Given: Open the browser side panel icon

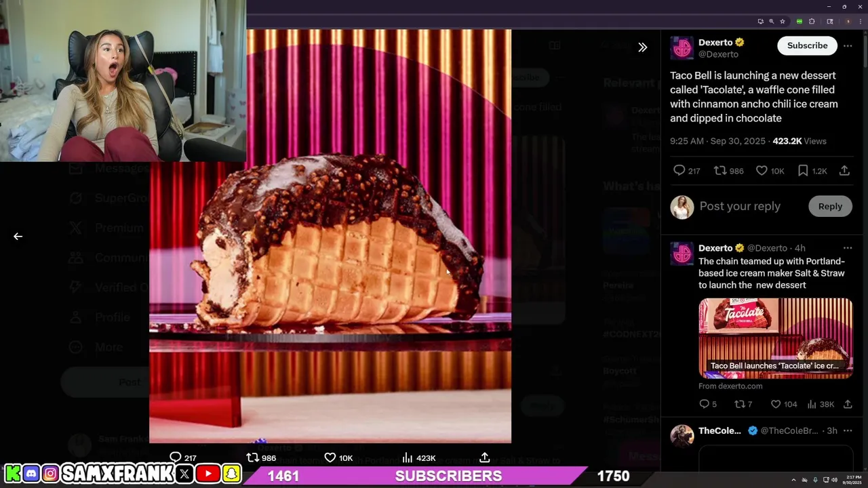Looking at the screenshot, I should [830, 22].
